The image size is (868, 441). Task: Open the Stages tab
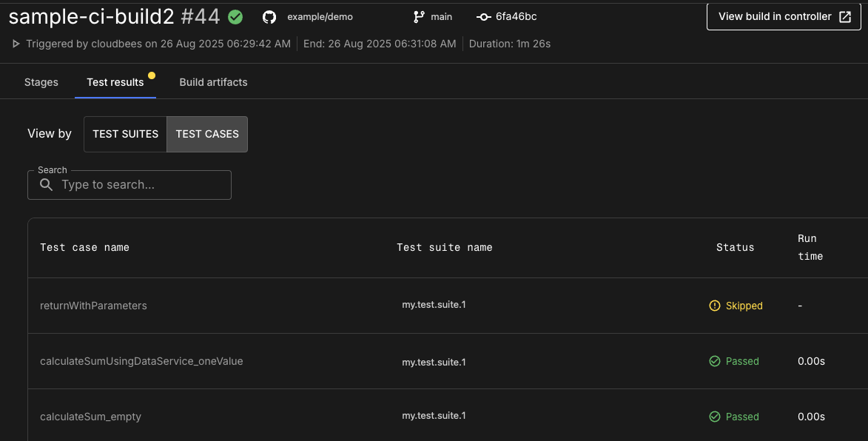tap(41, 82)
